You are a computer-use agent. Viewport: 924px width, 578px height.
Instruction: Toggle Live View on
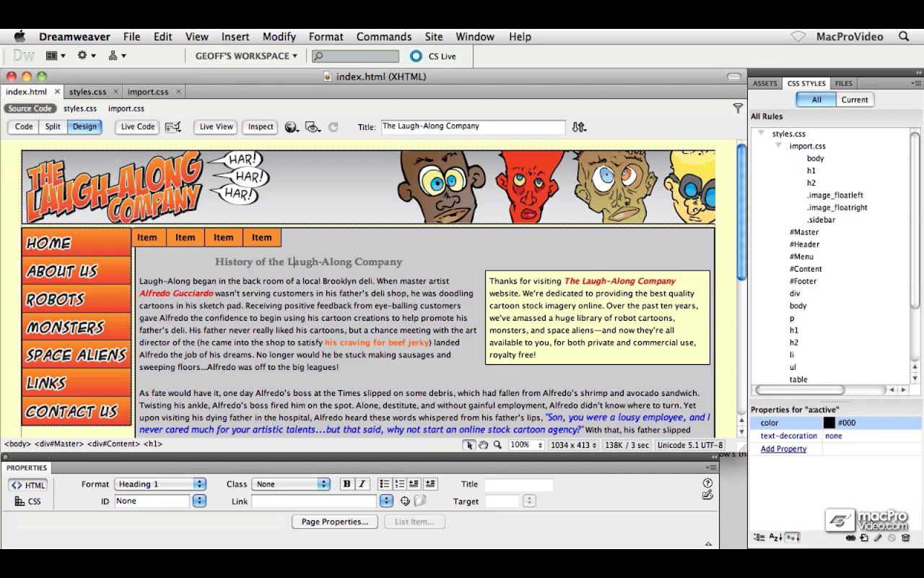[x=216, y=126]
